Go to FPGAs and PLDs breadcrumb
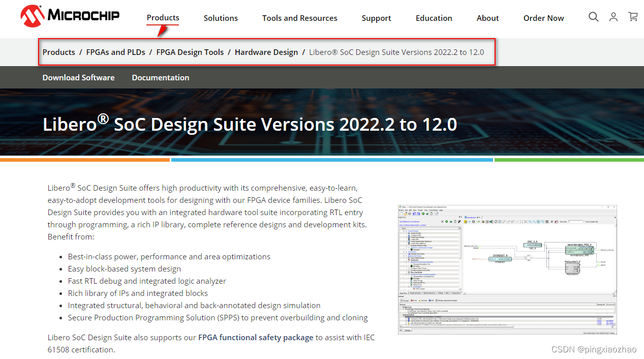Screen dimensions: 644x359 coord(115,52)
